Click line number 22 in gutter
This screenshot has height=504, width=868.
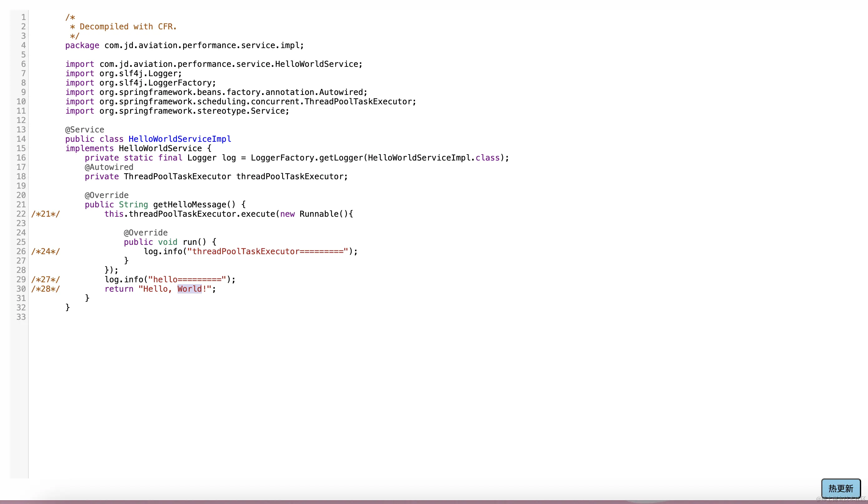coord(21,214)
